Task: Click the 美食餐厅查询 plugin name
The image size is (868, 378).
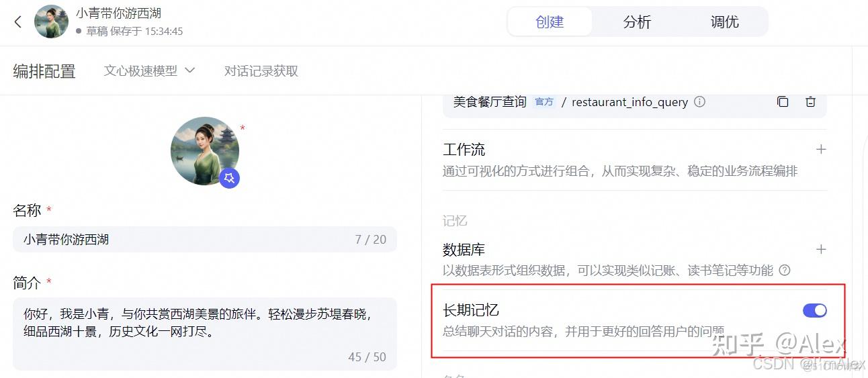Action: (490, 102)
